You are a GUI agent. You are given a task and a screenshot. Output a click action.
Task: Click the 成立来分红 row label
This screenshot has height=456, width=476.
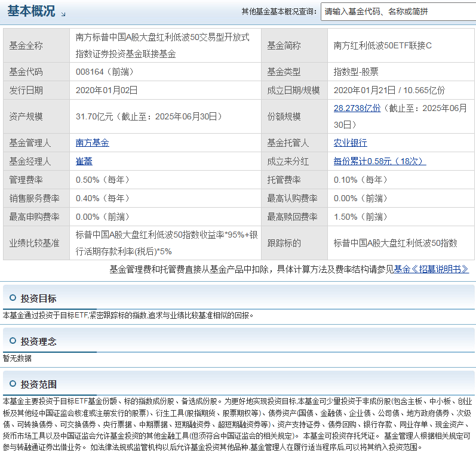click(x=288, y=161)
